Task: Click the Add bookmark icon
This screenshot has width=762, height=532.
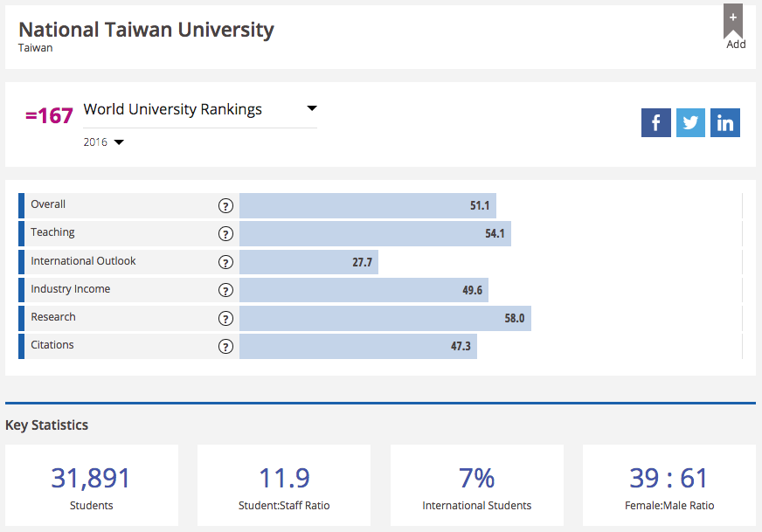Action: pos(733,24)
